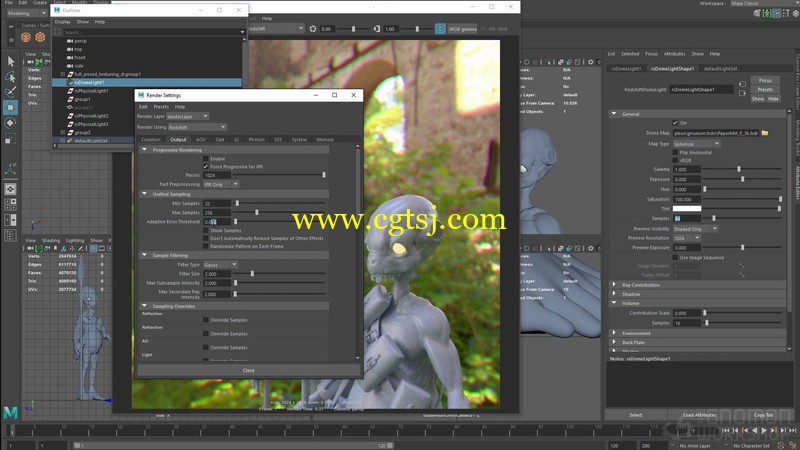Screen dimensions: 800x450
Task: Switch to Common tab in Render Settings
Action: pos(151,140)
